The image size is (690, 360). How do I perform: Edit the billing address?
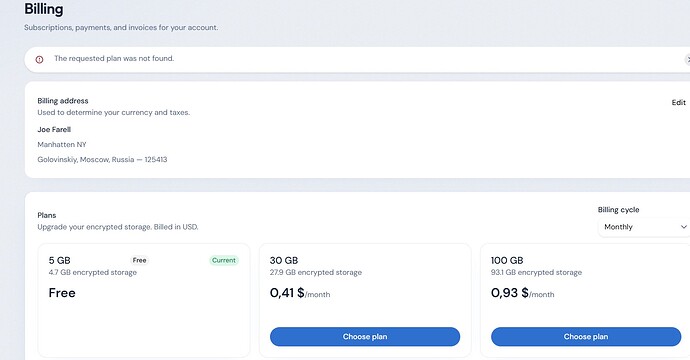[678, 103]
